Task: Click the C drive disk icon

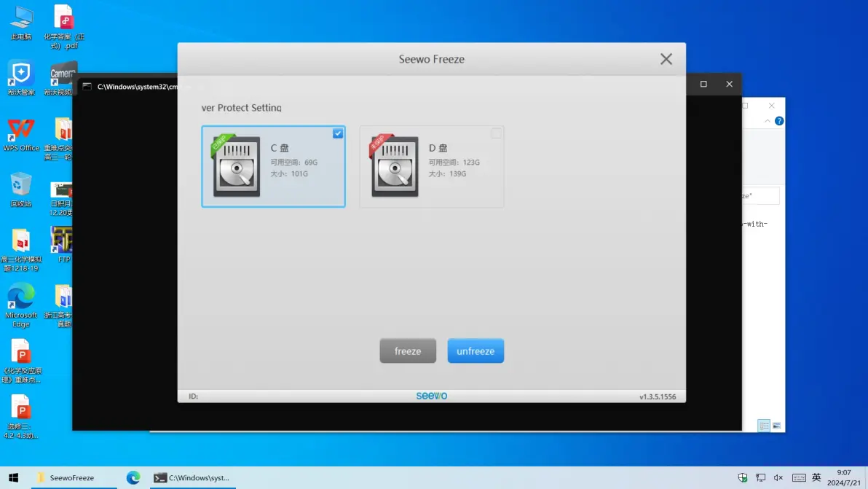Action: tap(236, 166)
